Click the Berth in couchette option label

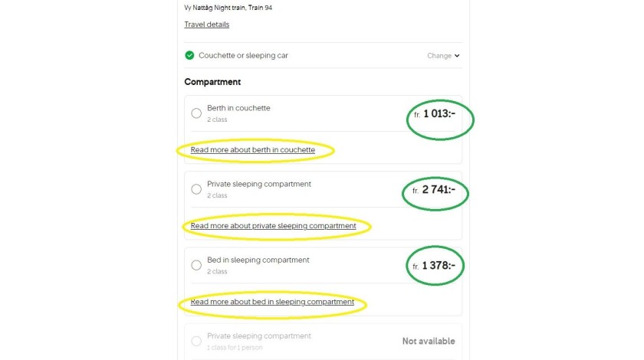(238, 108)
